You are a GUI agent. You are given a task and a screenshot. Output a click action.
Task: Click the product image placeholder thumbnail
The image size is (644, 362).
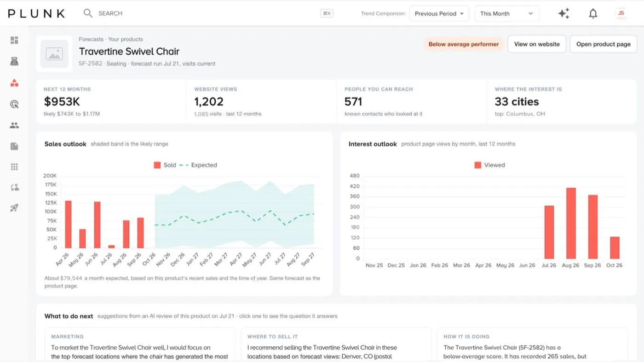point(54,54)
